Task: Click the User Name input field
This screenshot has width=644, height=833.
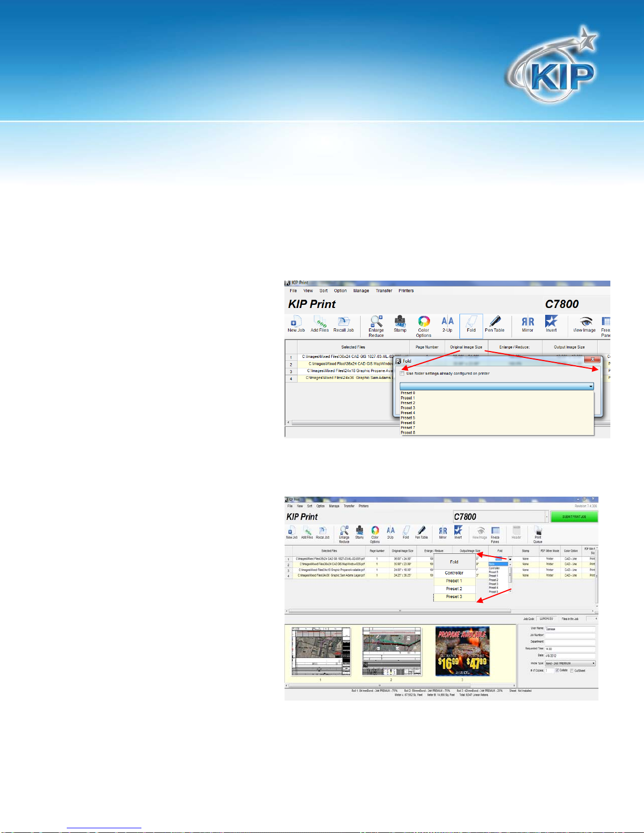Action: tap(570, 629)
